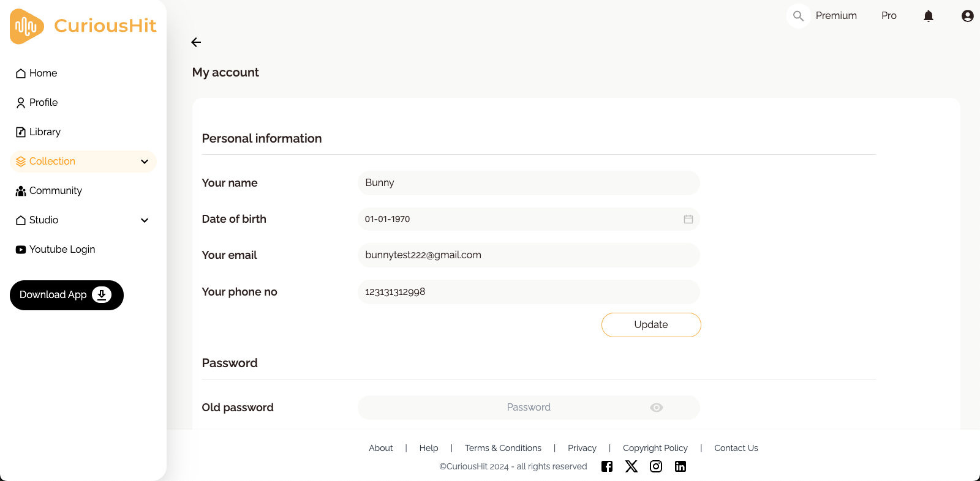This screenshot has height=481, width=980.
Task: Go to Library in sidebar
Action: pos(45,132)
